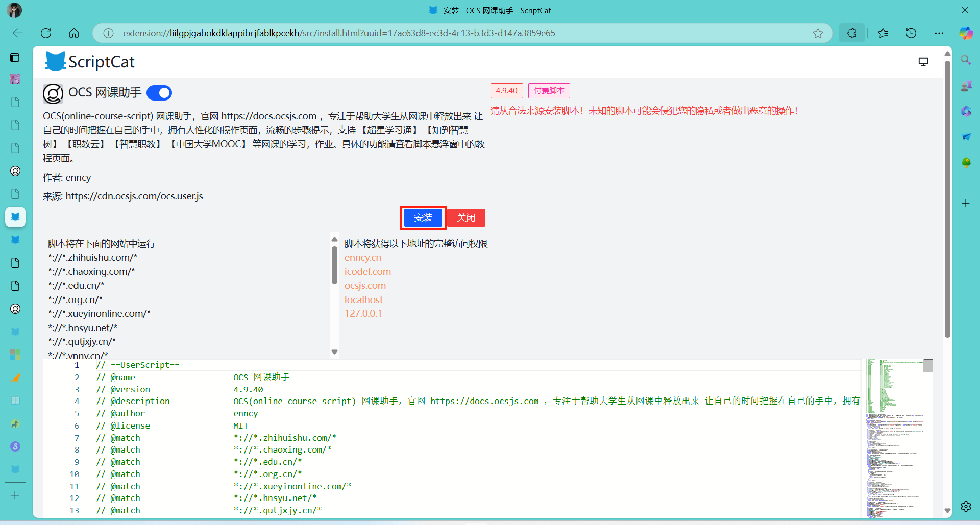The width and height of the screenshot is (980, 525).
Task: Click the localhost permission entry
Action: point(363,299)
